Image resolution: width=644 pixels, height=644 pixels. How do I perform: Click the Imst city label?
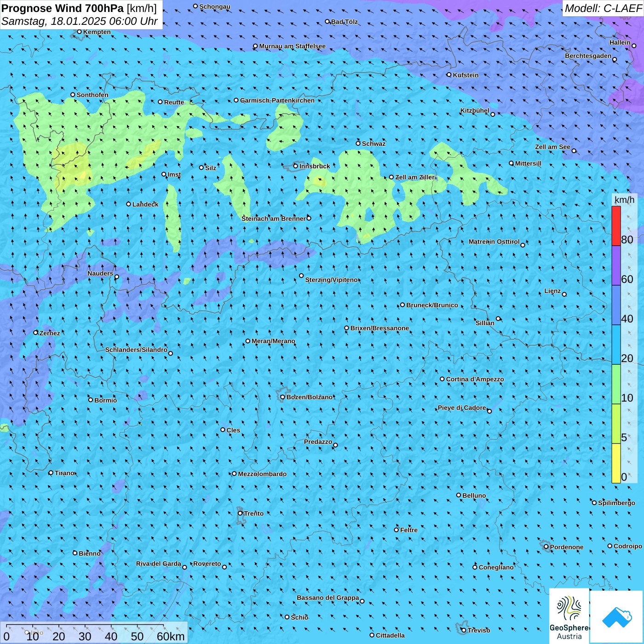(x=174, y=174)
